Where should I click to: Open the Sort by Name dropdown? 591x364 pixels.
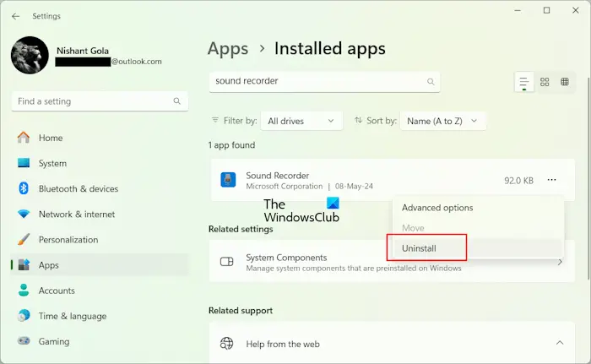tap(442, 121)
